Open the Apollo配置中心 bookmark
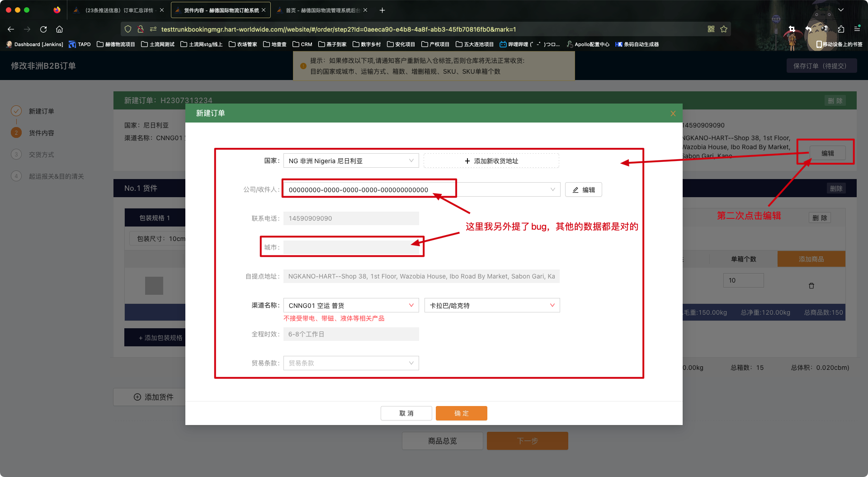868x477 pixels. [x=588, y=44]
